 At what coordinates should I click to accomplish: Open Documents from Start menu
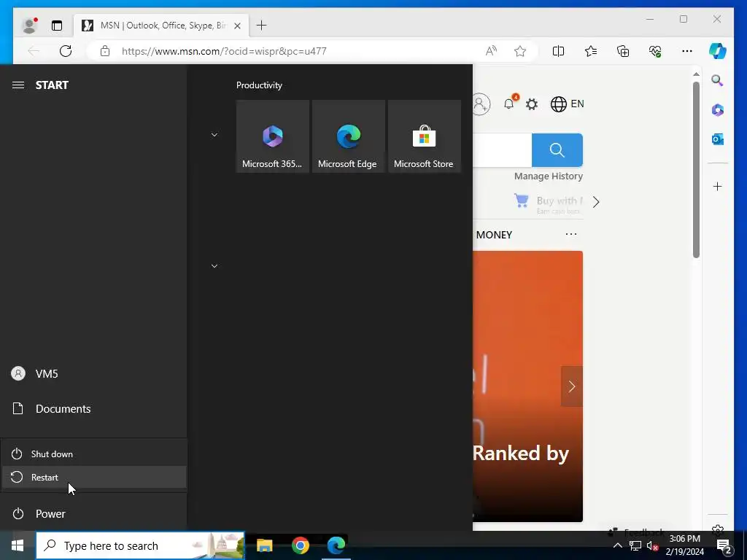[94, 408]
